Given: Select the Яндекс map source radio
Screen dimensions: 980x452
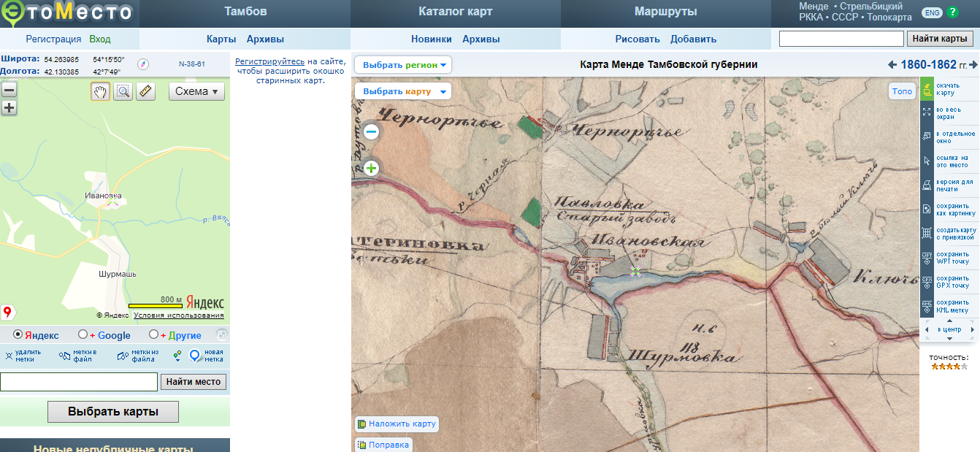Looking at the screenshot, I should [18, 335].
